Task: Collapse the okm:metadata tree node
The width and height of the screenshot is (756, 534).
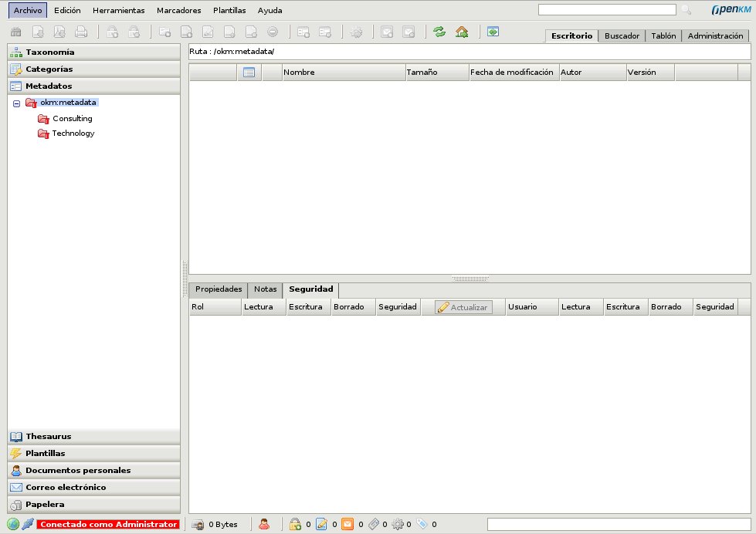Action: coord(16,102)
